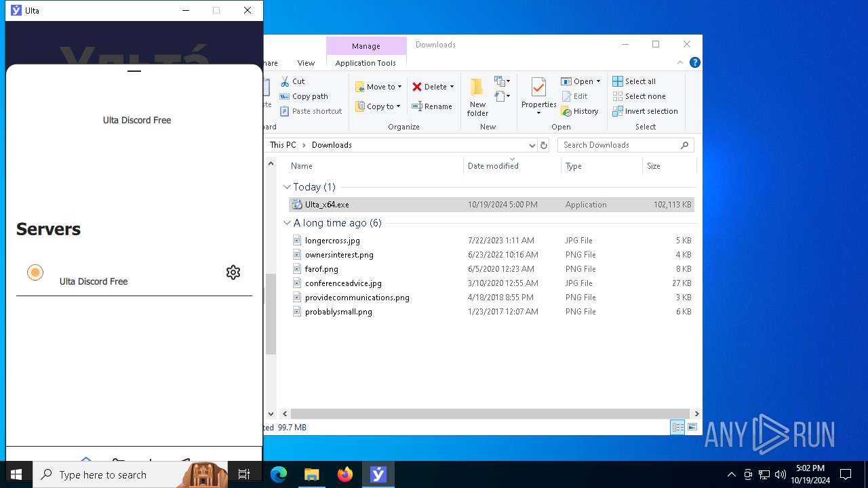The height and width of the screenshot is (488, 868).
Task: Click Paste shortcut in the ribbon
Action: pyautogui.click(x=311, y=111)
